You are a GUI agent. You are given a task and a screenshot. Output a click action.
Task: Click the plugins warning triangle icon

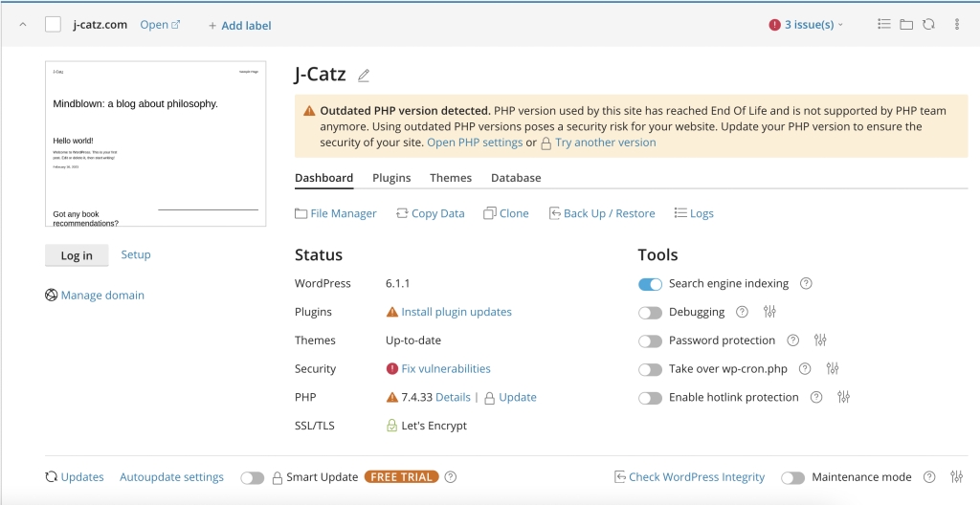pyautogui.click(x=391, y=312)
